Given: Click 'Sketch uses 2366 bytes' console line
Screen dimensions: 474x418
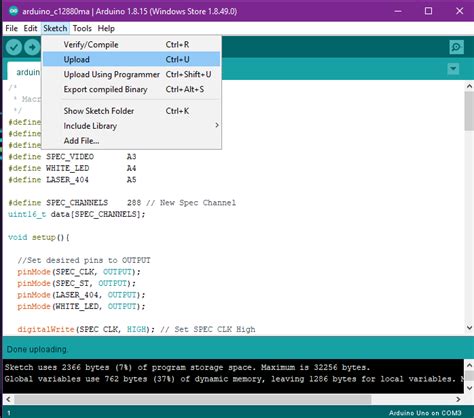Looking at the screenshot, I should [x=187, y=367].
